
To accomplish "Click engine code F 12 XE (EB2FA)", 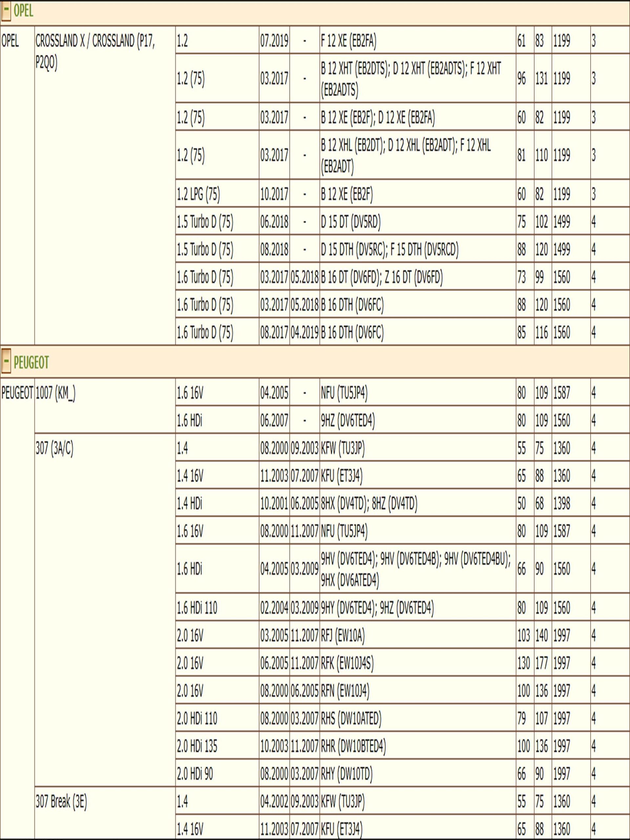I will [x=348, y=41].
